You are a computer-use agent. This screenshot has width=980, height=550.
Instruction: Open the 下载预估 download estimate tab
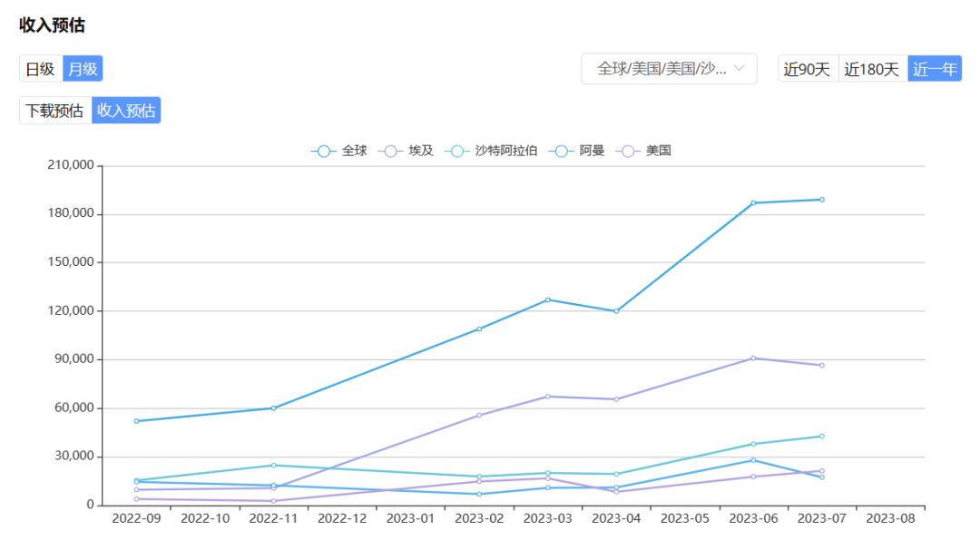pyautogui.click(x=55, y=111)
